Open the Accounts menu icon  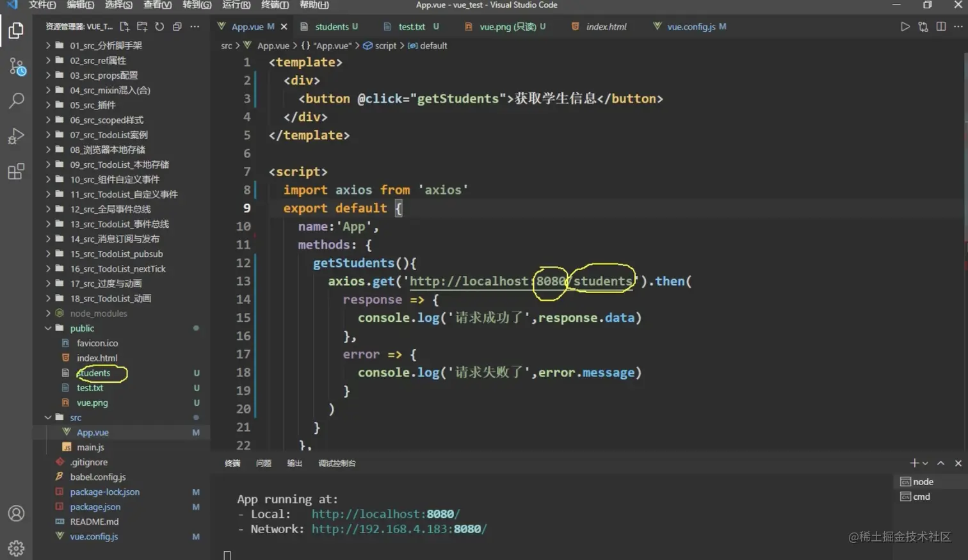[x=16, y=513]
